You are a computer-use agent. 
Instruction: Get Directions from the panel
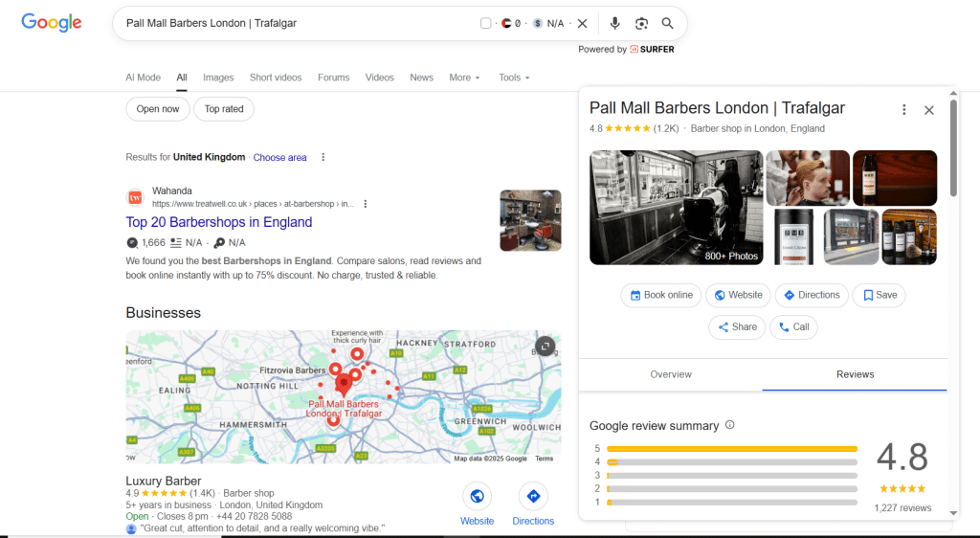tap(812, 295)
